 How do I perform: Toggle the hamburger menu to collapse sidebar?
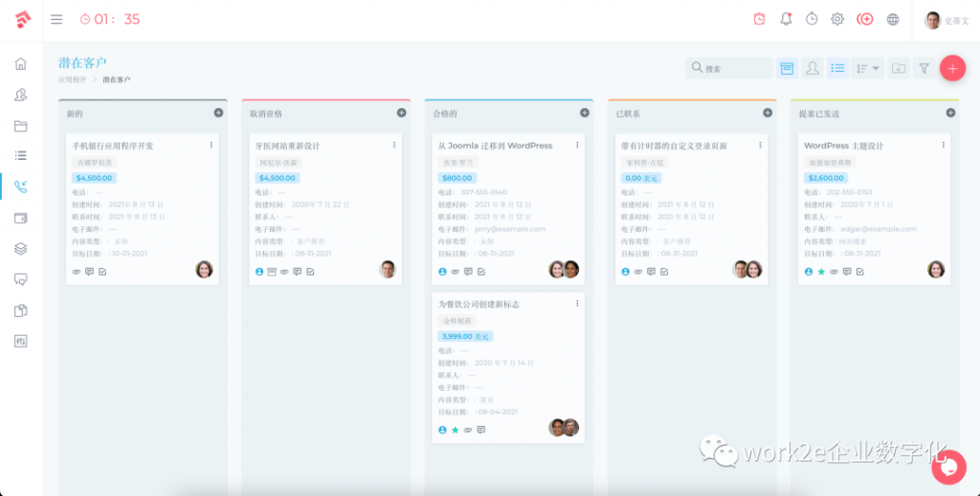point(56,19)
